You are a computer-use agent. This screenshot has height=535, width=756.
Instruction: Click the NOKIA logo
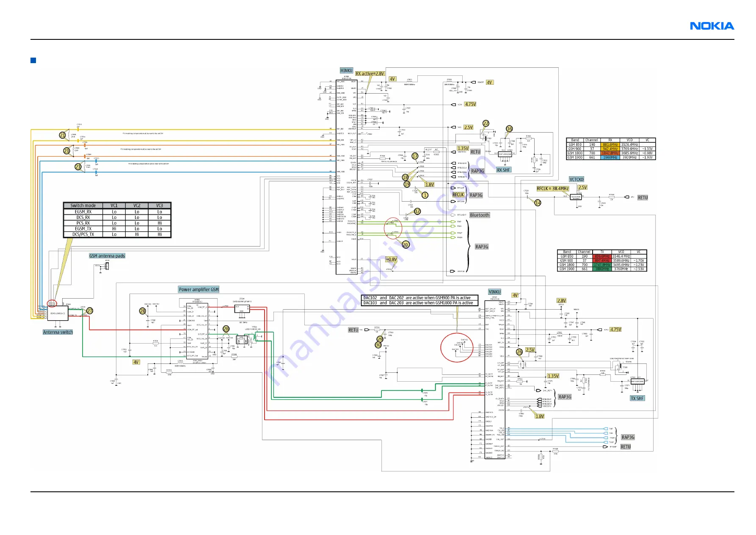[x=712, y=26]
